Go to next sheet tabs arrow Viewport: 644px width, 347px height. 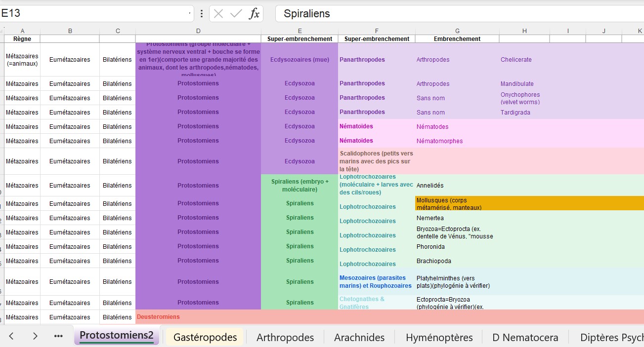pyautogui.click(x=35, y=336)
